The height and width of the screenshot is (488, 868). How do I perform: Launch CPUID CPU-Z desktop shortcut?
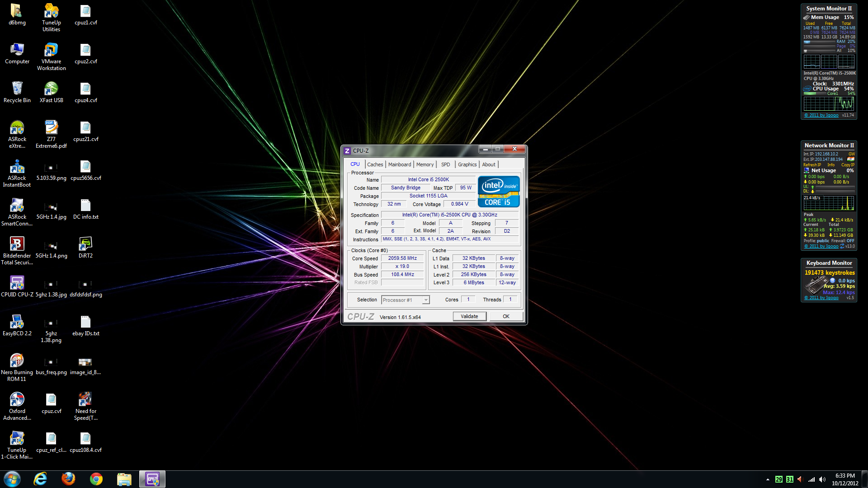(17, 286)
